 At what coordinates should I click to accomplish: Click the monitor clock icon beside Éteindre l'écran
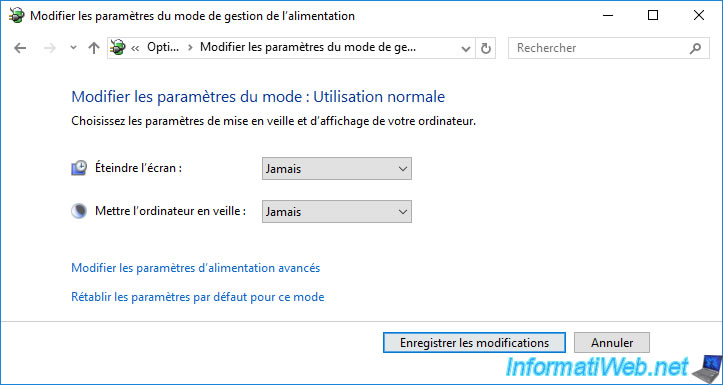pos(79,168)
